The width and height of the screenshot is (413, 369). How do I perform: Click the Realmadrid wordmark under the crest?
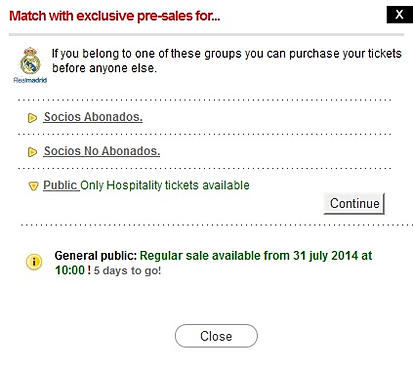pos(30,80)
